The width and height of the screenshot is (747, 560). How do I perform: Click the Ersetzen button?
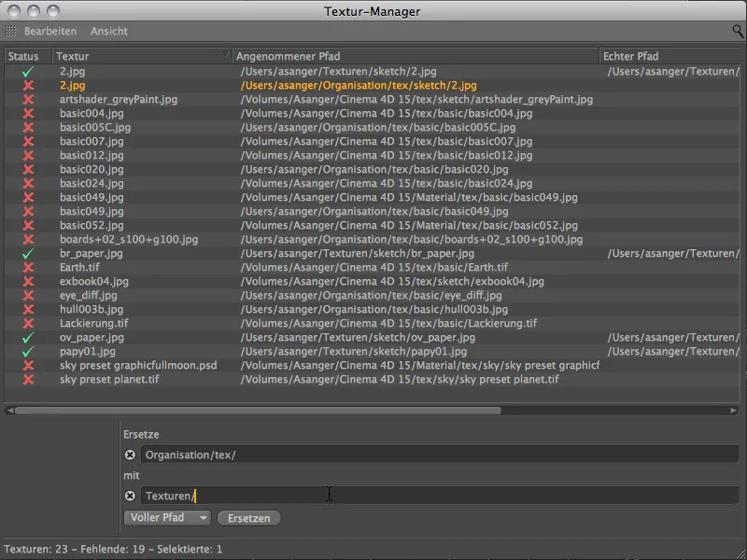point(248,518)
